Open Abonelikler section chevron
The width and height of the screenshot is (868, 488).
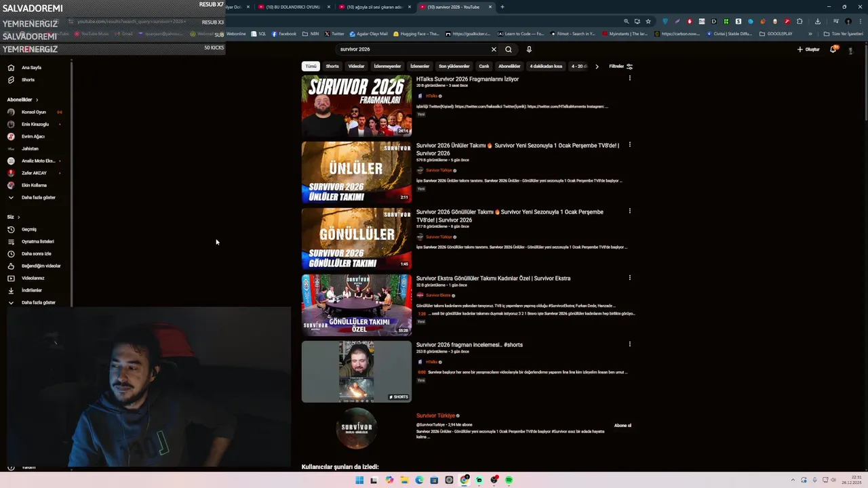pos(37,100)
